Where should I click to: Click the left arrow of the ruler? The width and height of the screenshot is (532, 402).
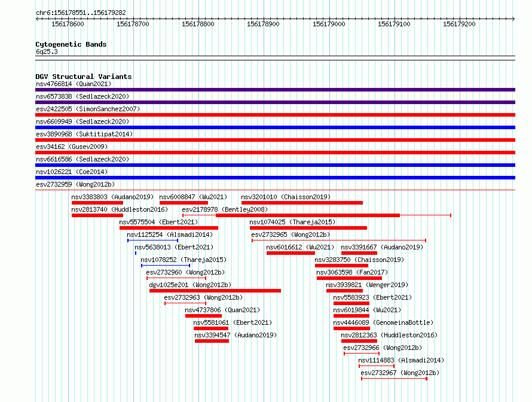37,19
